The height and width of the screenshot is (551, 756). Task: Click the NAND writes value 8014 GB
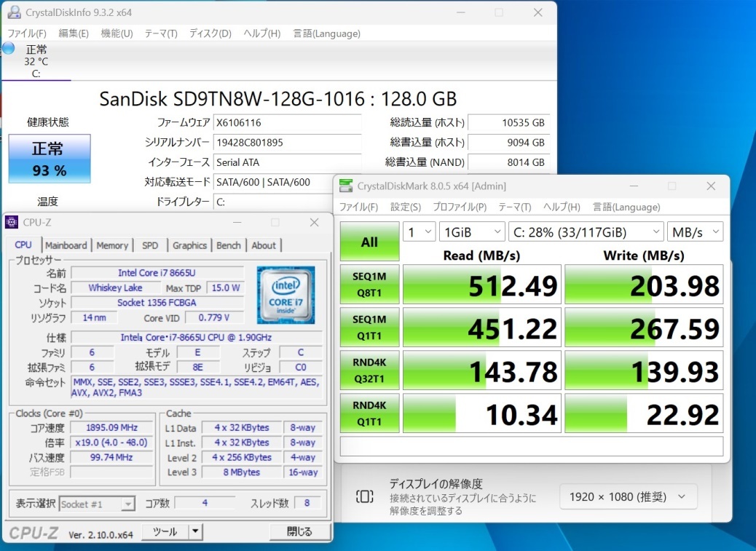508,162
